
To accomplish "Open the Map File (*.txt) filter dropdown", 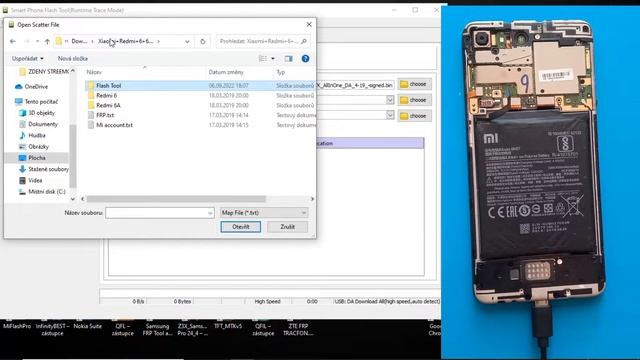I will point(264,213).
